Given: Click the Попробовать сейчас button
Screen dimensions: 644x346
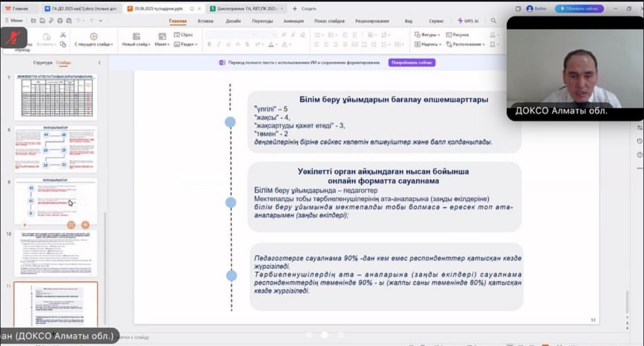Looking at the screenshot, I should point(412,63).
